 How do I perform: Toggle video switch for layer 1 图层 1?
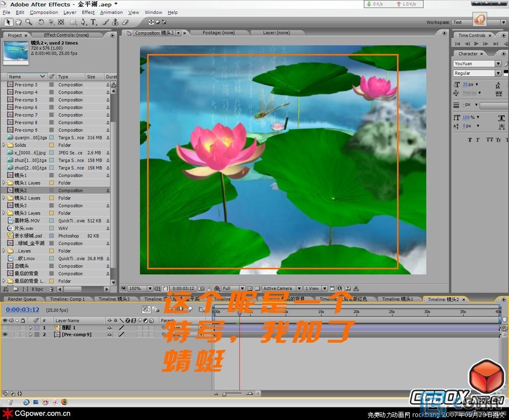pyautogui.click(x=5, y=328)
